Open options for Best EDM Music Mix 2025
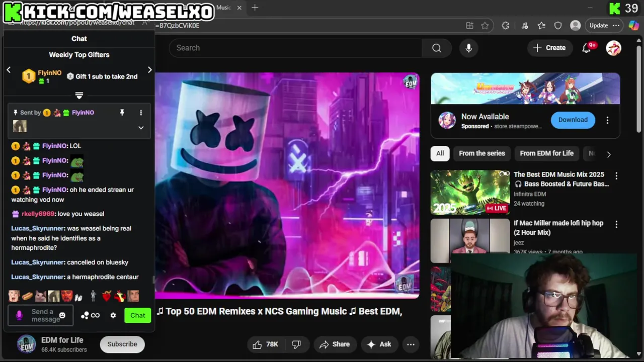The width and height of the screenshot is (644, 362). pos(616,176)
